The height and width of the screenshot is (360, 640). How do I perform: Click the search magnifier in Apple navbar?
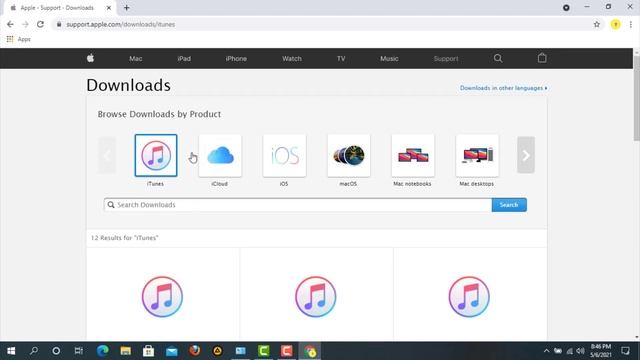pyautogui.click(x=498, y=58)
